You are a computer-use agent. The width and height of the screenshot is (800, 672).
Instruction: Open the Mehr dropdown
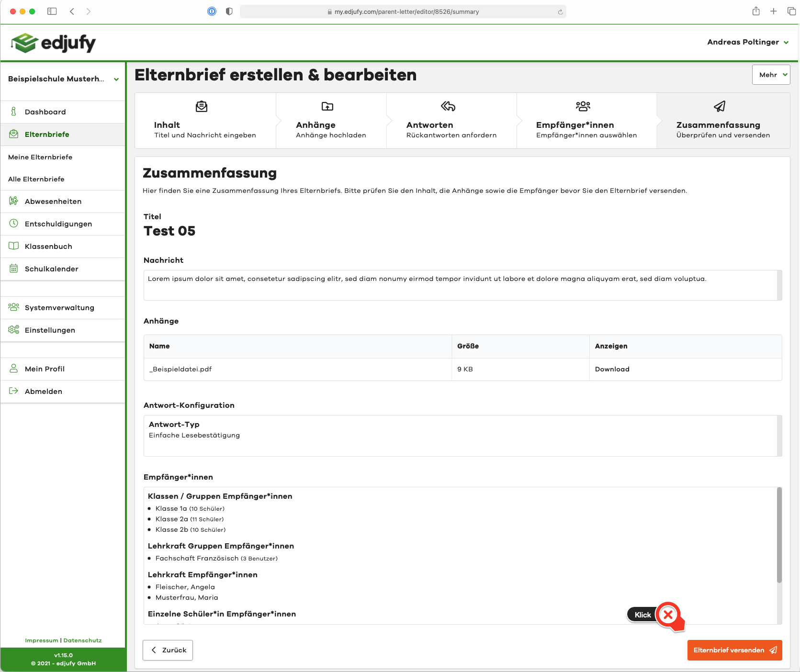point(771,75)
